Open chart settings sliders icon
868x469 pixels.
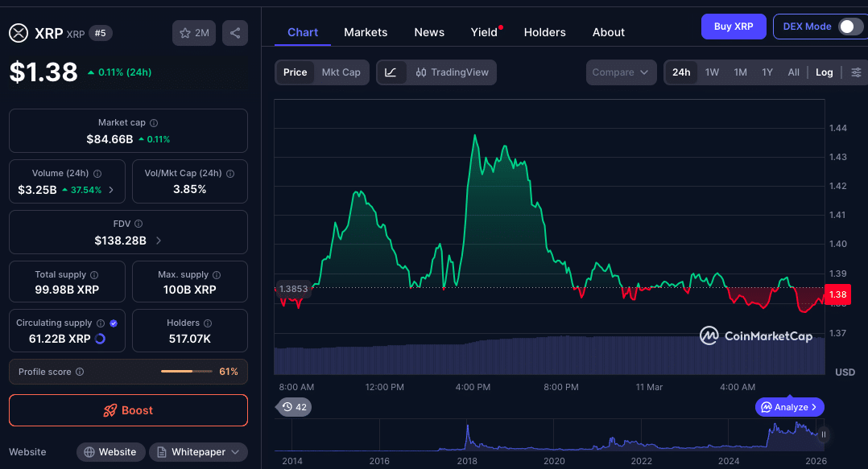[x=856, y=72]
